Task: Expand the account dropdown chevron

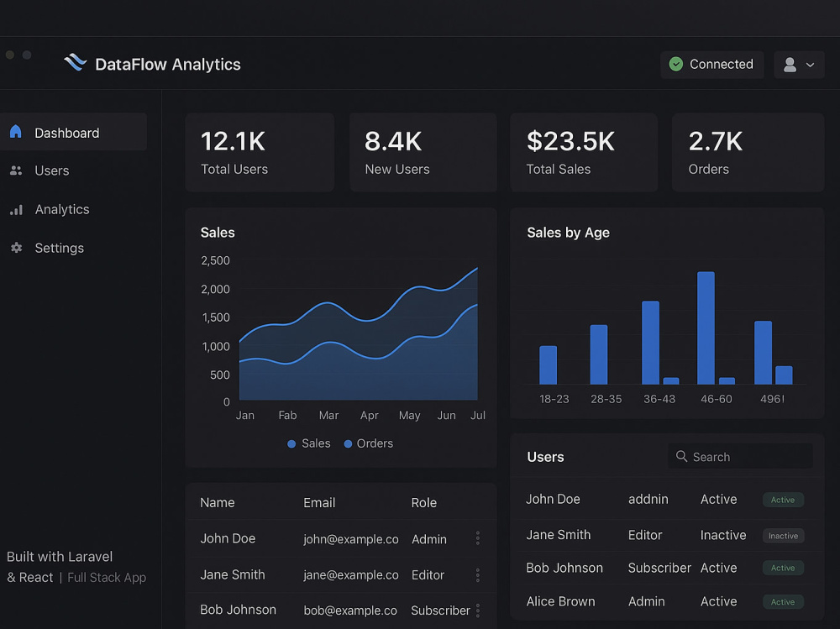Action: [810, 65]
